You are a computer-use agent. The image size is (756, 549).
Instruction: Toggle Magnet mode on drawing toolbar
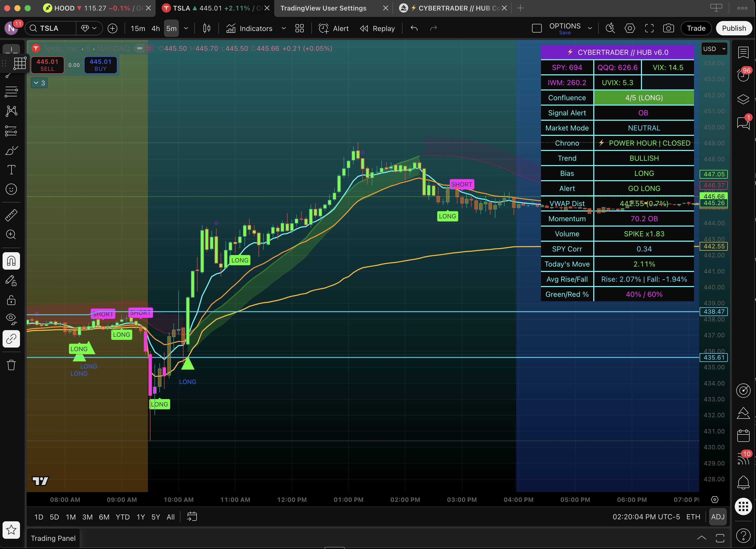[11, 261]
